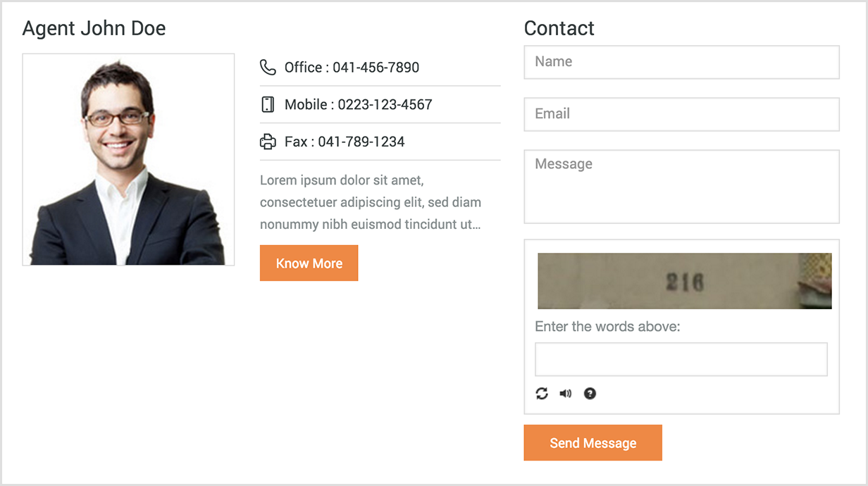
Task: Click the Mobile number 0223-123-4567
Action: 385,104
